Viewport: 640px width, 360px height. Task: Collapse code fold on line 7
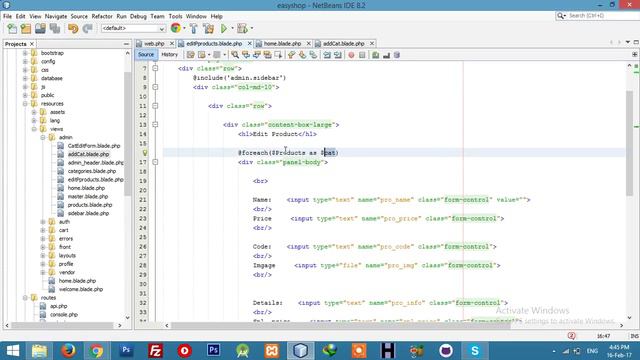(x=155, y=68)
